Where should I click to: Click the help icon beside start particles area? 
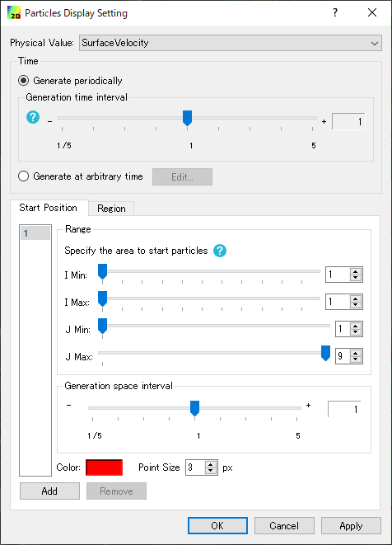tap(220, 251)
